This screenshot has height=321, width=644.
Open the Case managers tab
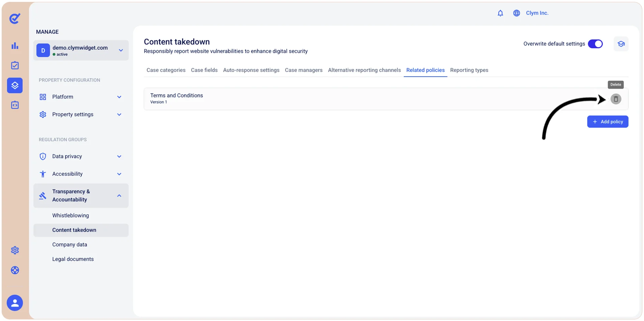point(304,70)
